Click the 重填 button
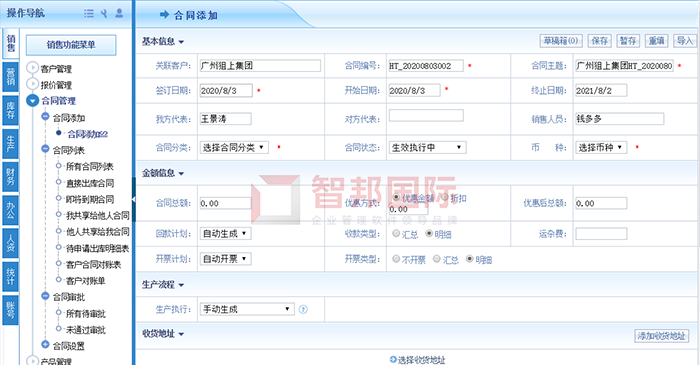 [656, 41]
